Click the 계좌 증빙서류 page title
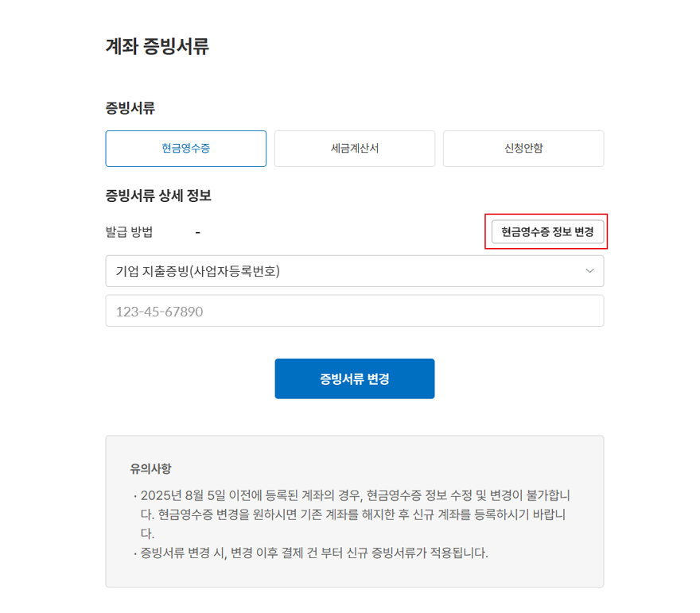Image resolution: width=700 pixels, height=613 pixels. [x=157, y=46]
